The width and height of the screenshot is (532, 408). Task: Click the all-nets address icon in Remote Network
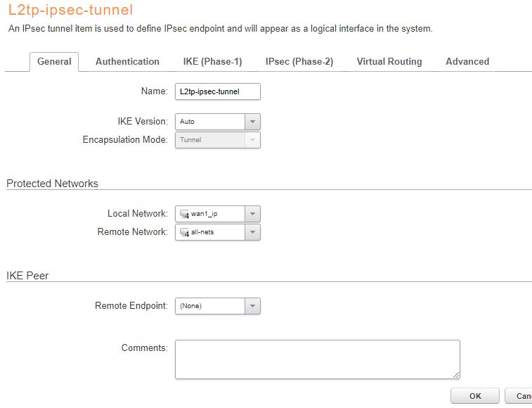click(185, 232)
